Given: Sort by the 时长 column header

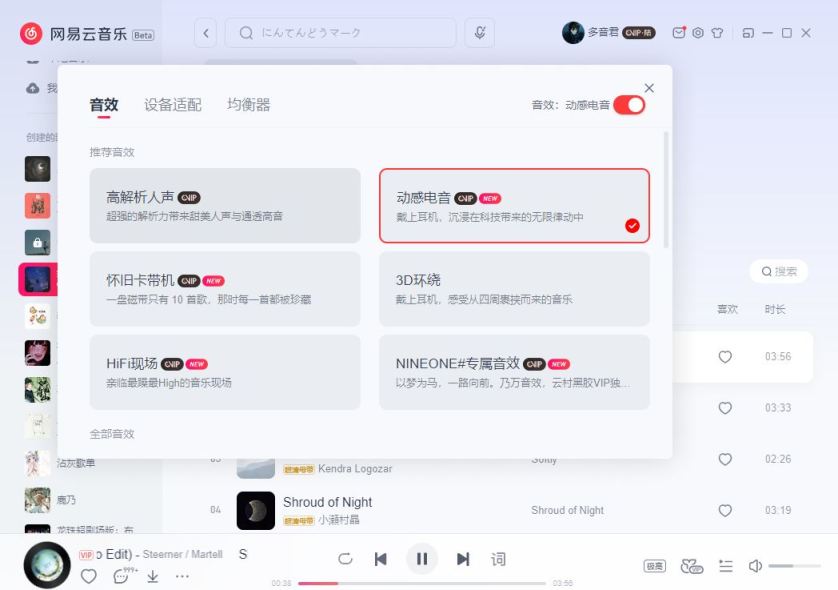Looking at the screenshot, I should [x=775, y=309].
